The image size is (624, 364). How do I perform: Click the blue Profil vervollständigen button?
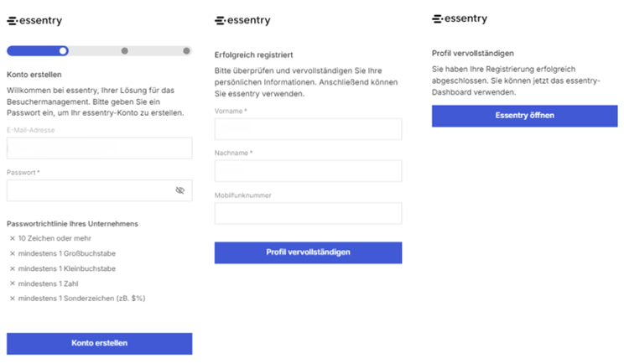click(308, 252)
